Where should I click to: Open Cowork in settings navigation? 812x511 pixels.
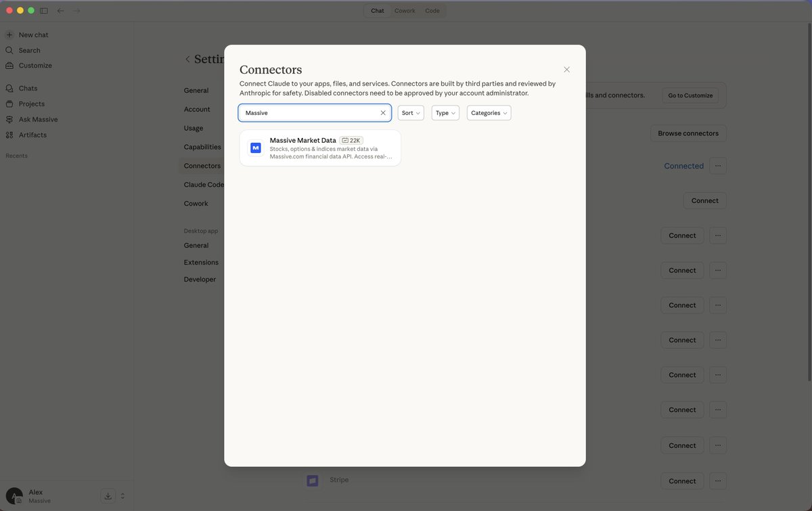pos(196,204)
